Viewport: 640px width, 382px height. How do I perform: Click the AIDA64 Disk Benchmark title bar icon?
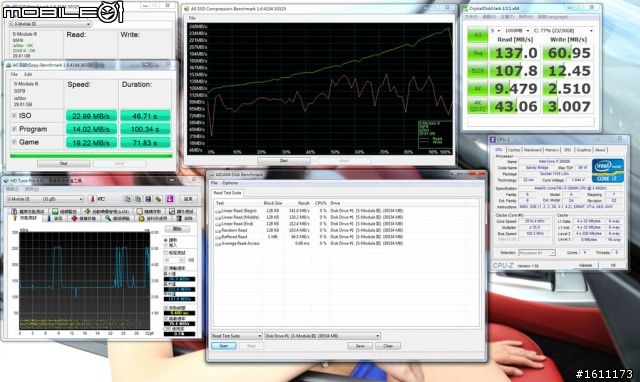click(x=212, y=175)
